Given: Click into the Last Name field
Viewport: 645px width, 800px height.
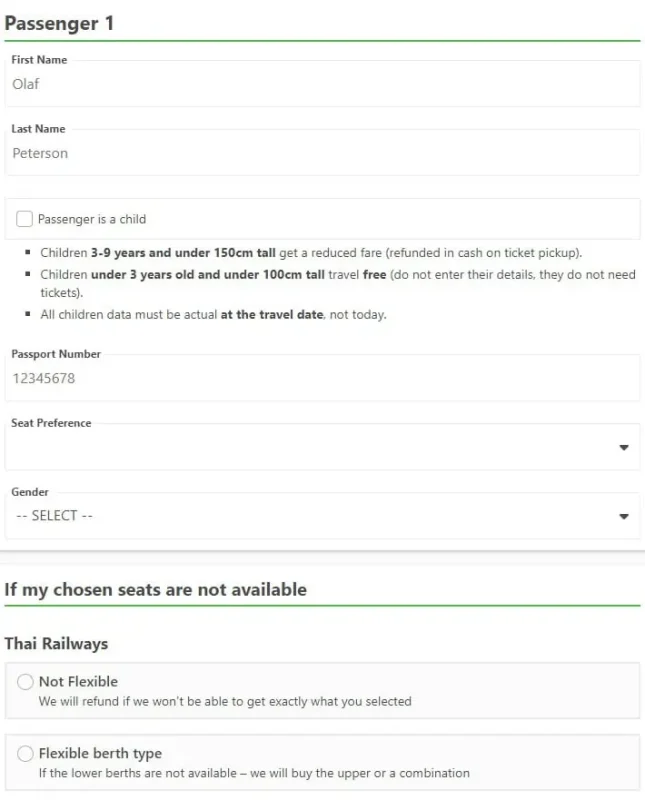Looking at the screenshot, I should 320,152.
